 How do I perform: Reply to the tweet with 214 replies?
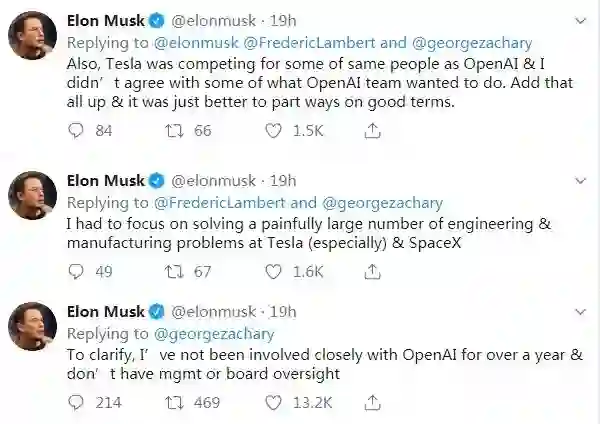point(77,402)
